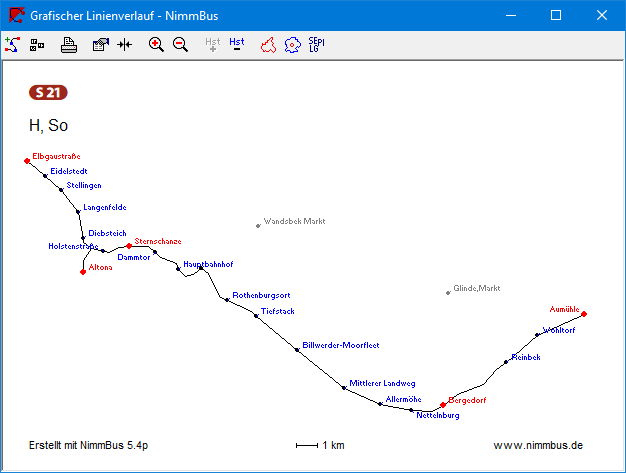
Task: Click the Aumühle end station
Action: (584, 314)
